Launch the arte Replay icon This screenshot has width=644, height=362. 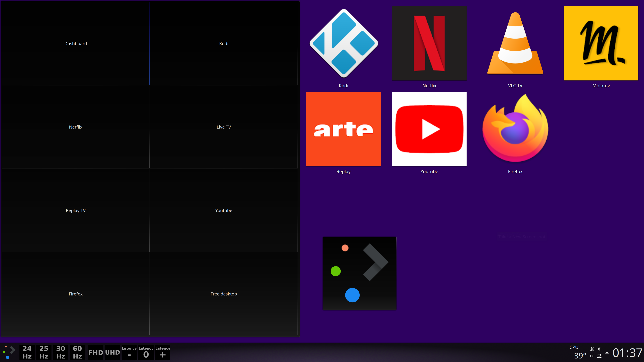click(343, 129)
